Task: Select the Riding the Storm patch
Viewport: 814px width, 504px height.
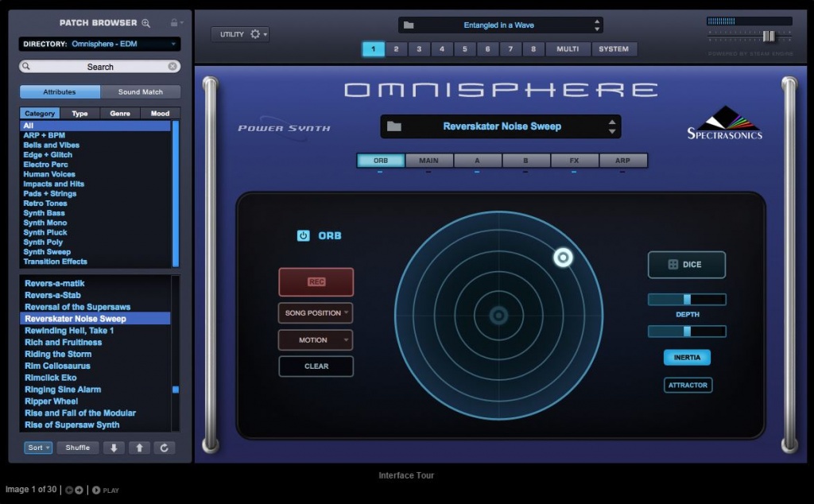Action: click(x=58, y=354)
